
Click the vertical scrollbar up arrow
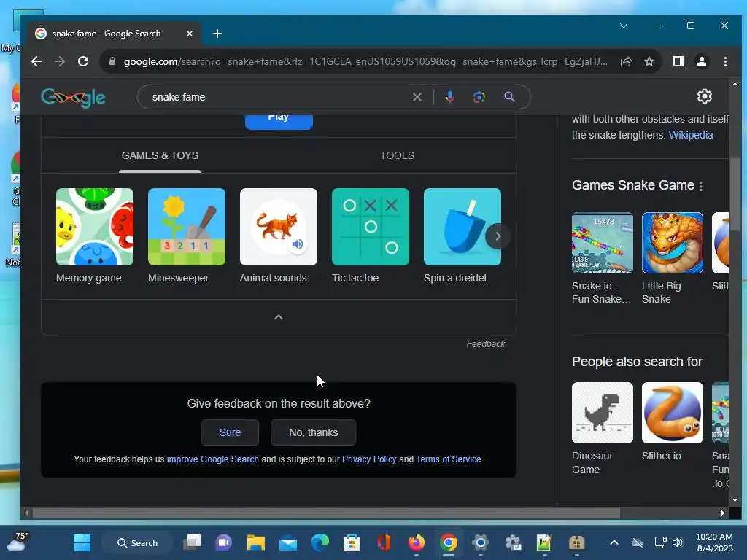pyautogui.click(x=735, y=84)
